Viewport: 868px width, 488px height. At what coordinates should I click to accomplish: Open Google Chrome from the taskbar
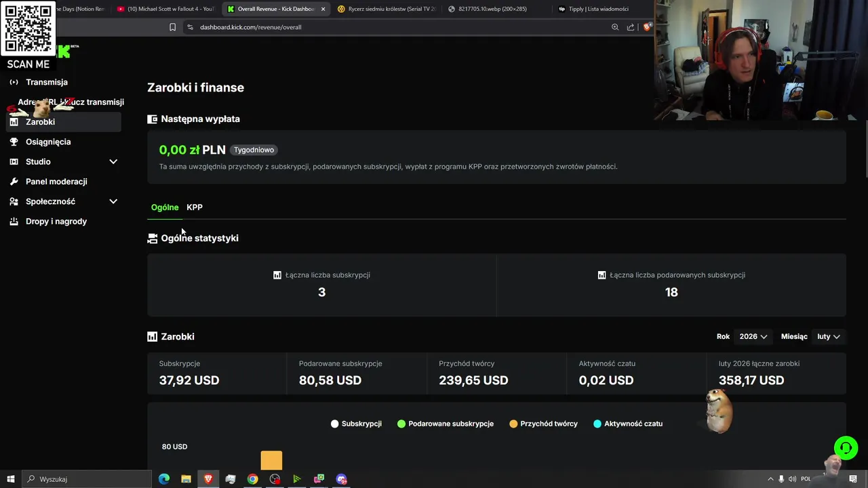click(252, 479)
